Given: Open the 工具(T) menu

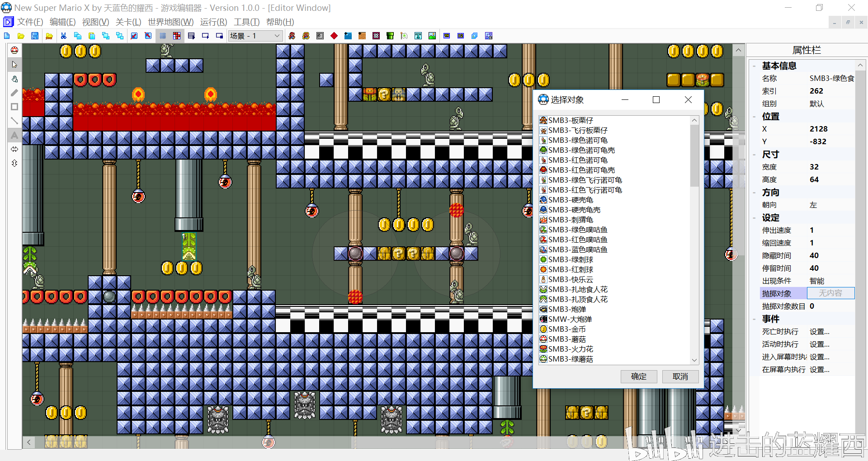Looking at the screenshot, I should tap(246, 22).
